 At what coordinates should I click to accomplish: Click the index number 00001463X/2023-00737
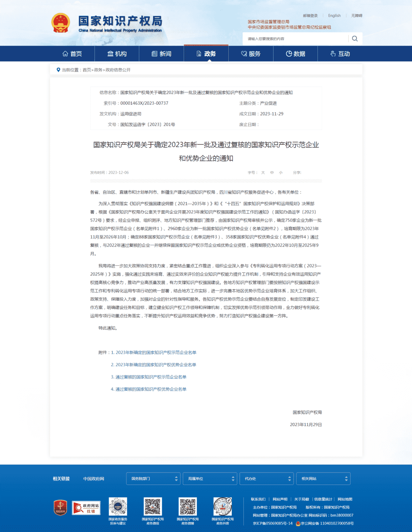(144, 103)
